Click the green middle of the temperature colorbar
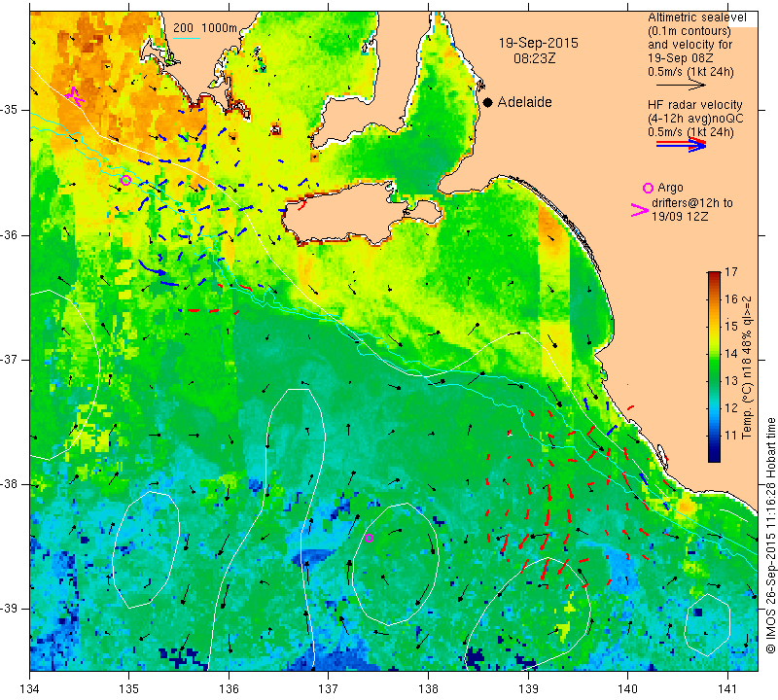778x700 pixels. coord(714,367)
